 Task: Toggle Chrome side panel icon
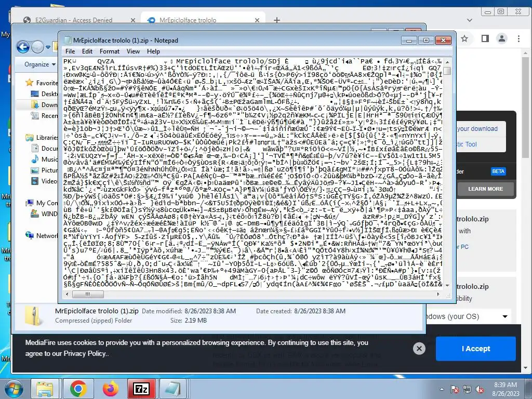(x=485, y=38)
